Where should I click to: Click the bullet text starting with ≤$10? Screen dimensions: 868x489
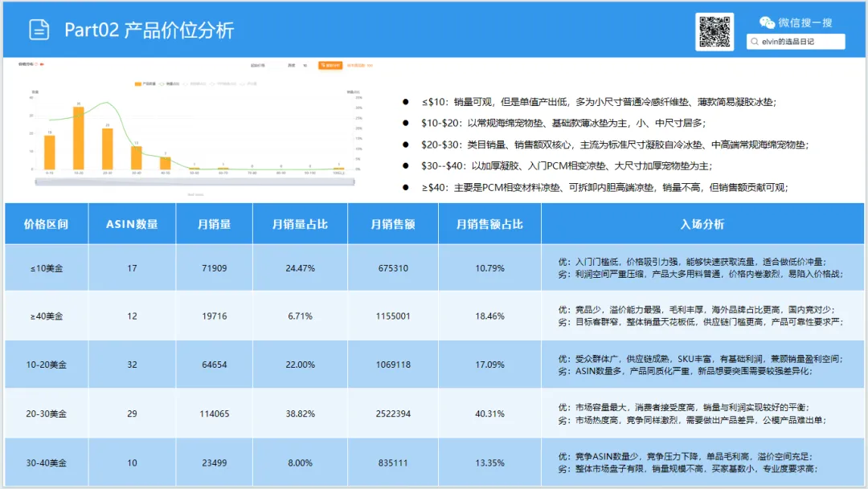tap(599, 102)
